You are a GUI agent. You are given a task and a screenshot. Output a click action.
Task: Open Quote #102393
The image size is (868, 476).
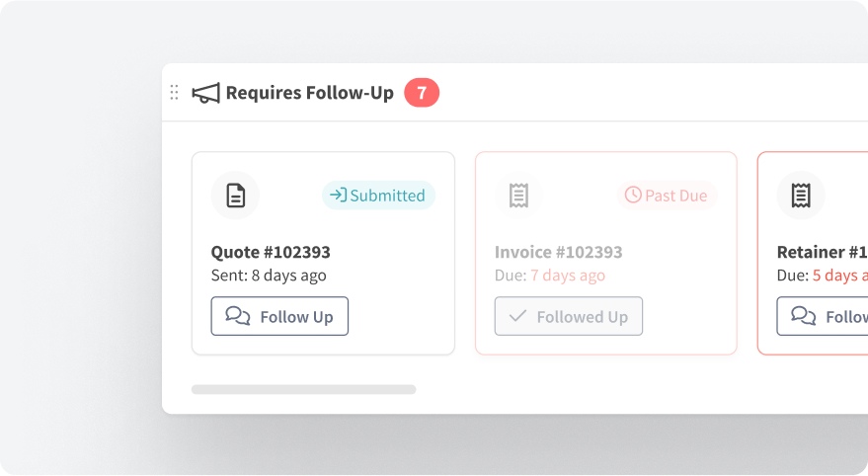tap(271, 252)
